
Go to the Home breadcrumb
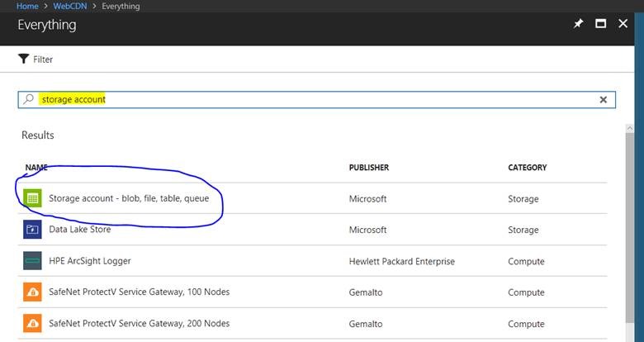pos(27,6)
